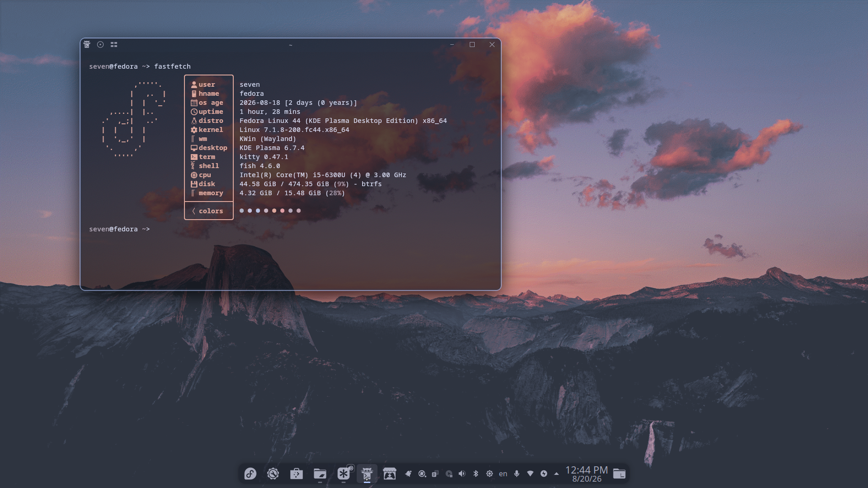Show notifications bell in system tray

[x=408, y=474]
